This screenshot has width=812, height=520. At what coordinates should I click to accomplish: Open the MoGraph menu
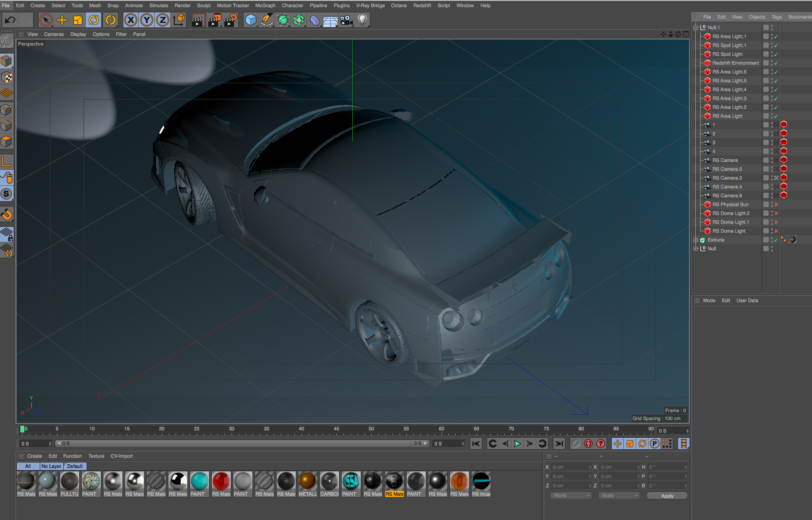(265, 5)
